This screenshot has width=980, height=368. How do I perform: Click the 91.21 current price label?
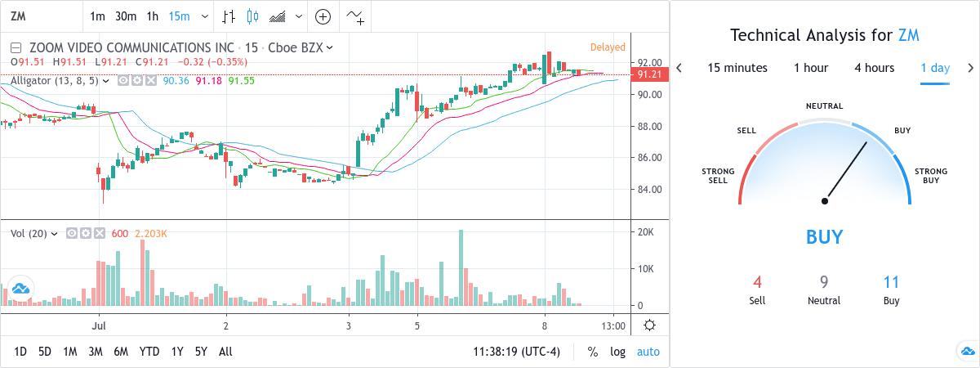(x=651, y=74)
